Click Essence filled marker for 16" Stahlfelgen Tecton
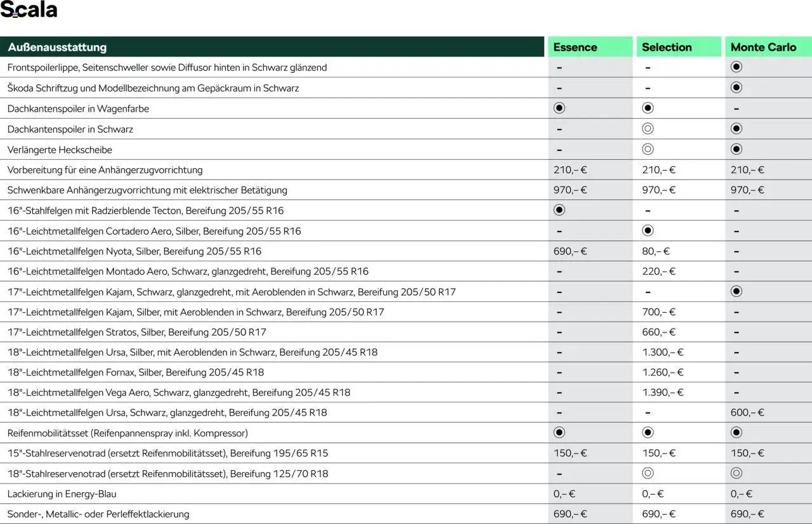The width and height of the screenshot is (812, 524). tap(559, 210)
